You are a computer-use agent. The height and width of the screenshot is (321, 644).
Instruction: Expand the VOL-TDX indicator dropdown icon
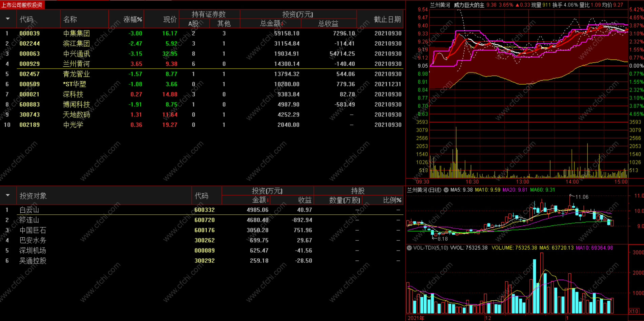[x=409, y=248]
